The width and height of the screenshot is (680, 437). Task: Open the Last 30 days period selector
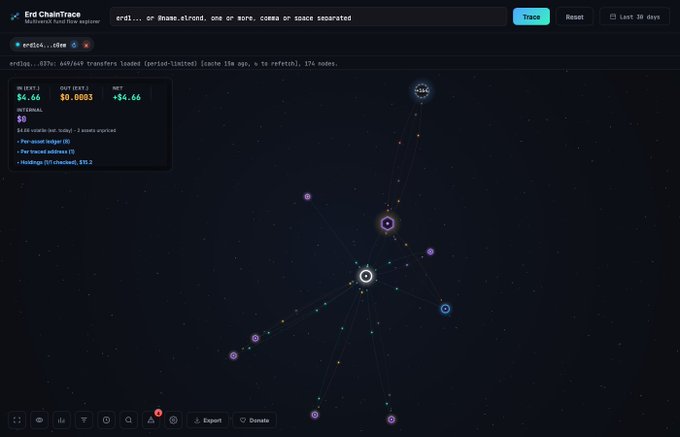[x=634, y=17]
